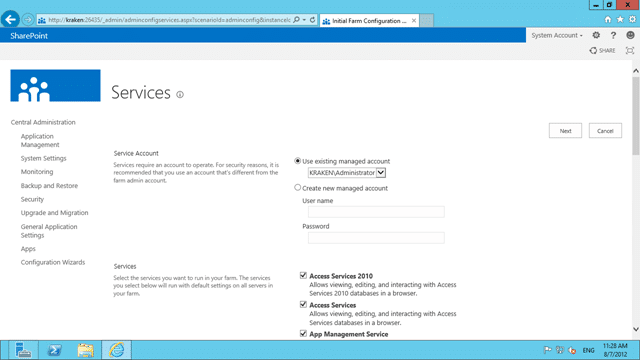
Task: Open a new browser tab
Action: click(x=426, y=20)
